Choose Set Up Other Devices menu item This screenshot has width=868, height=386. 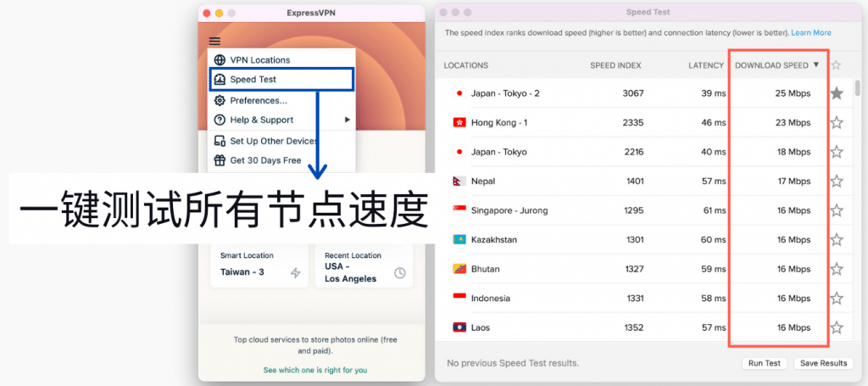(281, 141)
